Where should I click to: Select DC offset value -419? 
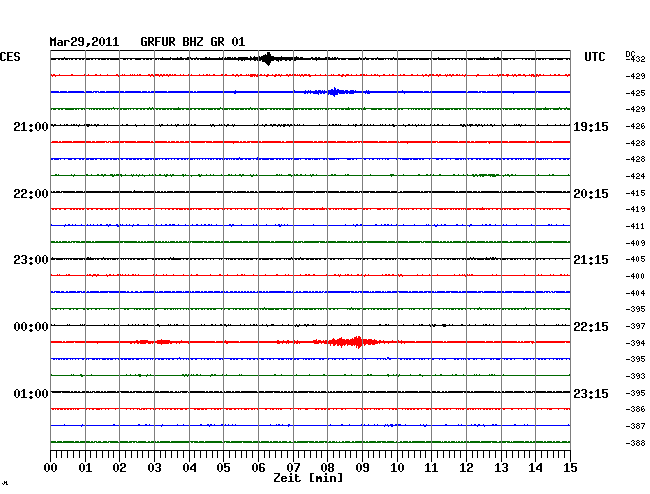pos(635,209)
